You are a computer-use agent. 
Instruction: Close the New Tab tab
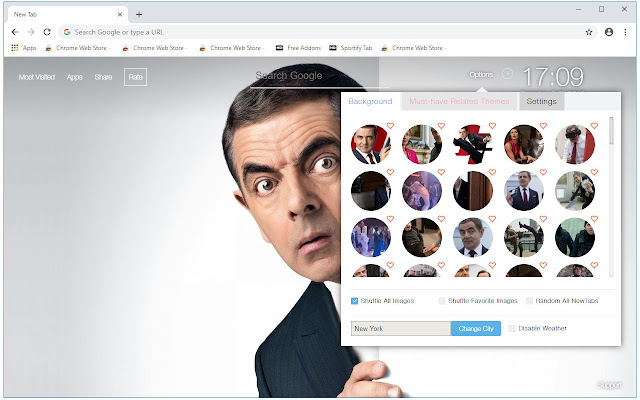point(120,15)
